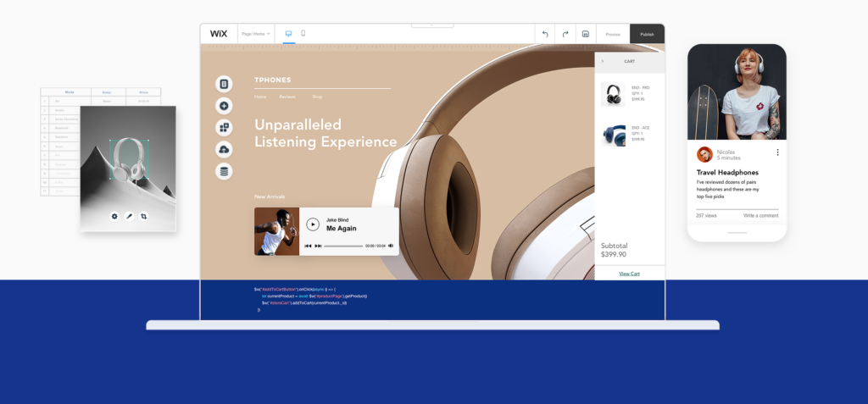The image size is (868, 404).
Task: Save the site using the save icon
Action: tap(586, 34)
